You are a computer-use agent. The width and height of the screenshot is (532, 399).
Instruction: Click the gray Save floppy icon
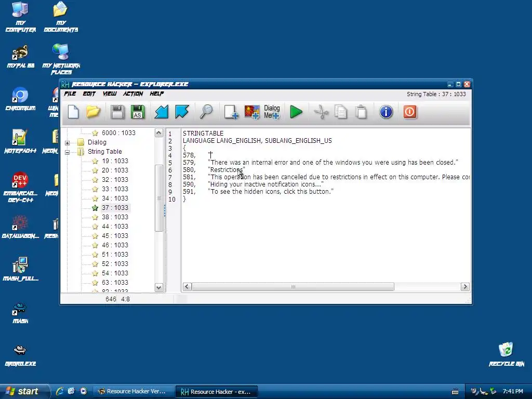117,112
